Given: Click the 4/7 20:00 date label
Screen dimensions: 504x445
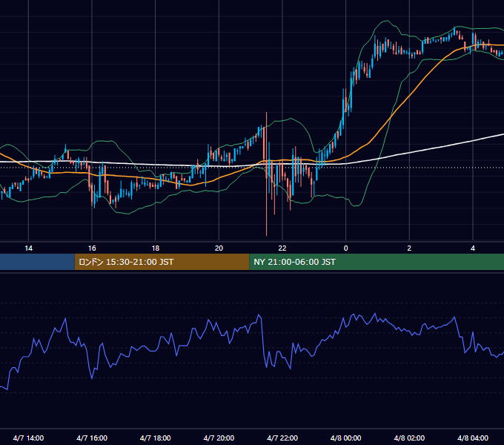Looking at the screenshot, I should (219, 438).
